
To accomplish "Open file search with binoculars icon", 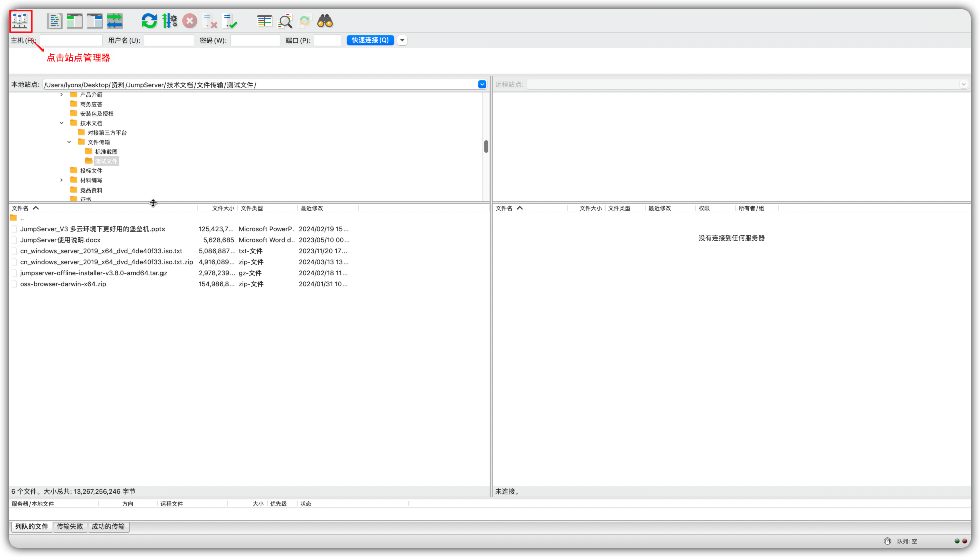I will [325, 21].
